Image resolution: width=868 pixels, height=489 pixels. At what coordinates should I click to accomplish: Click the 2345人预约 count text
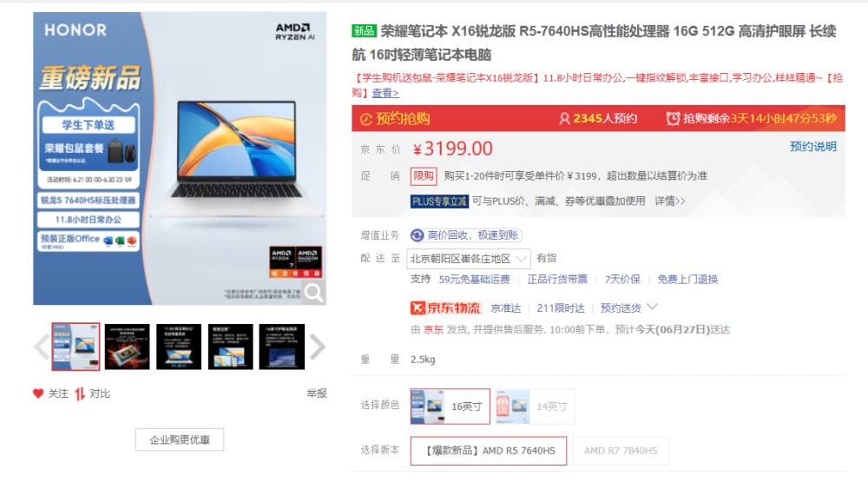tap(605, 118)
